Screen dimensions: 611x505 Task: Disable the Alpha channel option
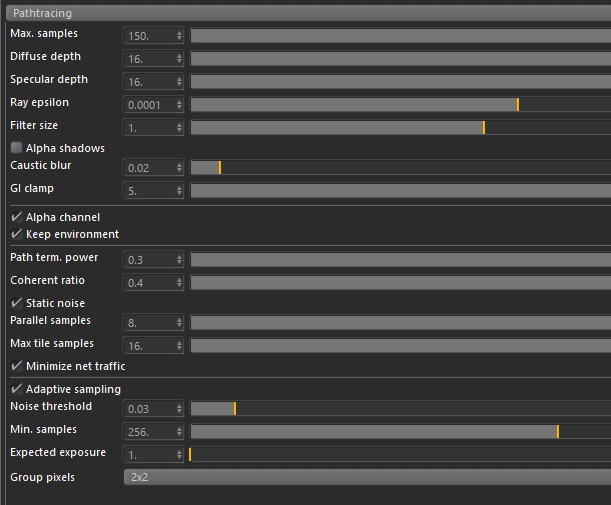[x=16, y=217]
